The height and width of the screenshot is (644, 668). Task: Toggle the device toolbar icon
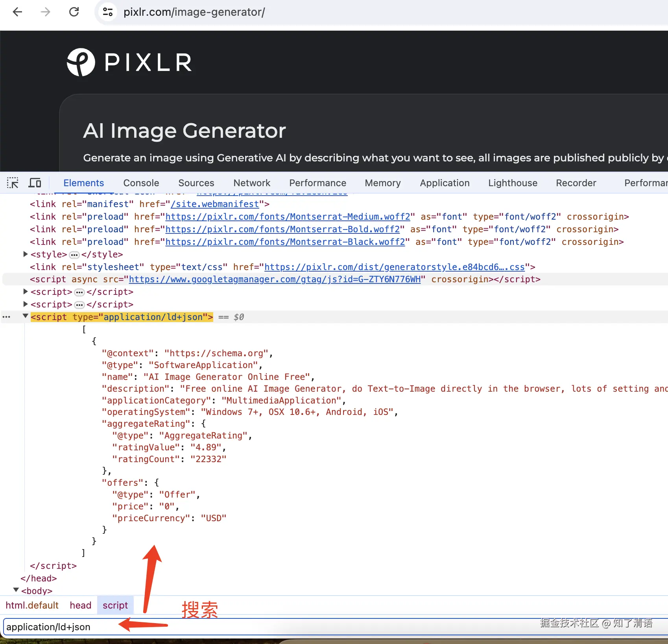35,183
